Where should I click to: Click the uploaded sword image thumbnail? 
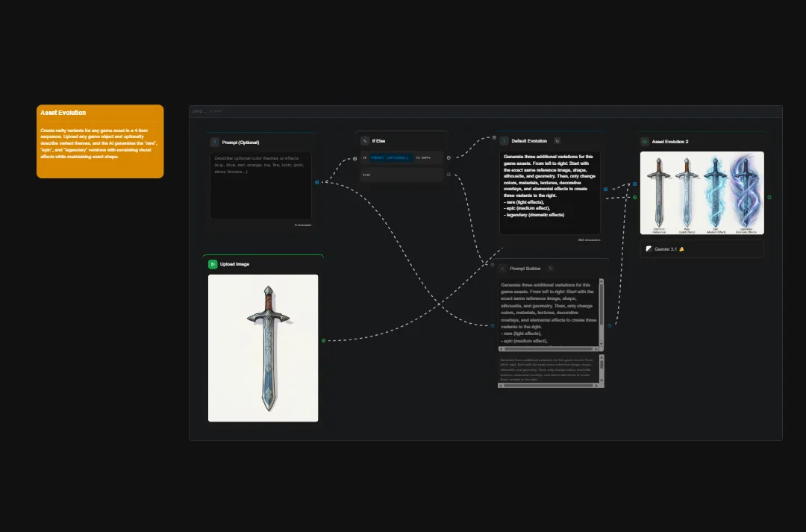pos(263,348)
